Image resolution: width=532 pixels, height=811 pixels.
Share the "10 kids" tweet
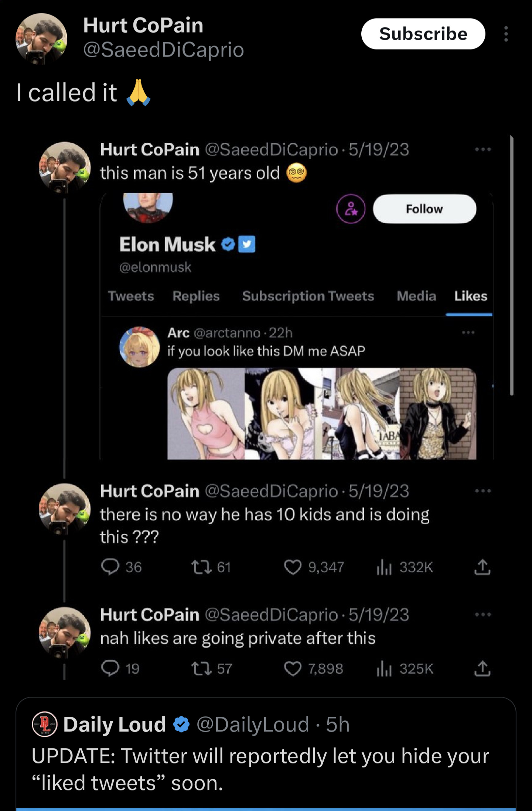pyautogui.click(x=482, y=567)
